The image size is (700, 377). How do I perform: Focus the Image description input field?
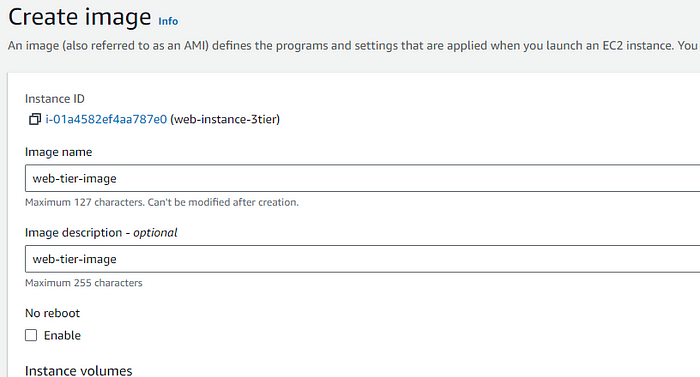[x=362, y=259]
